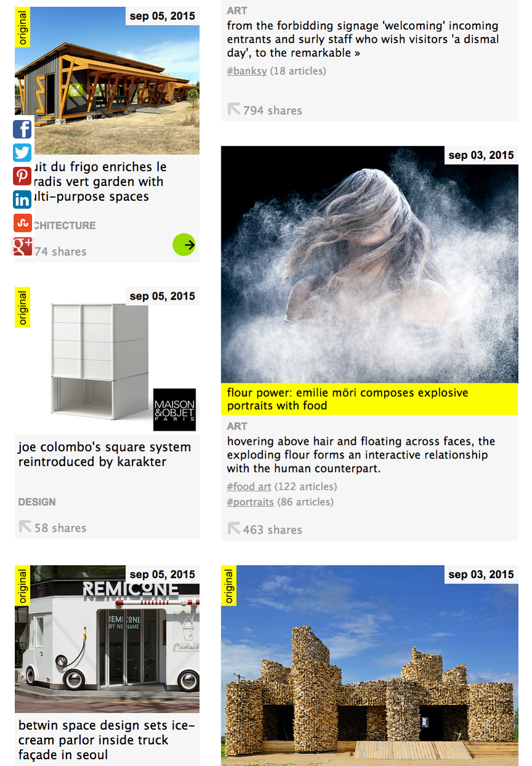The image size is (532, 766).
Task: Share via the LinkedIn icon
Action: (x=22, y=199)
